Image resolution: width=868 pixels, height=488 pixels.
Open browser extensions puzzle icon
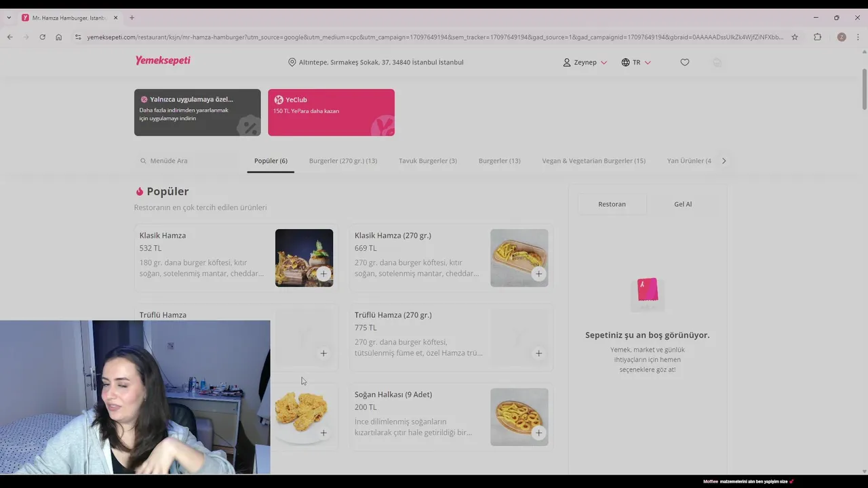tap(818, 37)
